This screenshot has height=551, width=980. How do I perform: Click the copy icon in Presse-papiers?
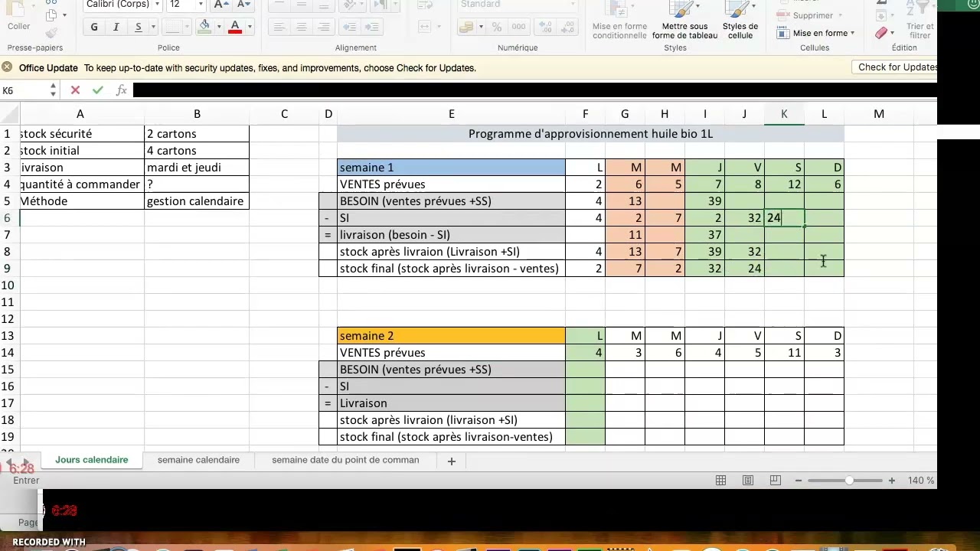51,15
